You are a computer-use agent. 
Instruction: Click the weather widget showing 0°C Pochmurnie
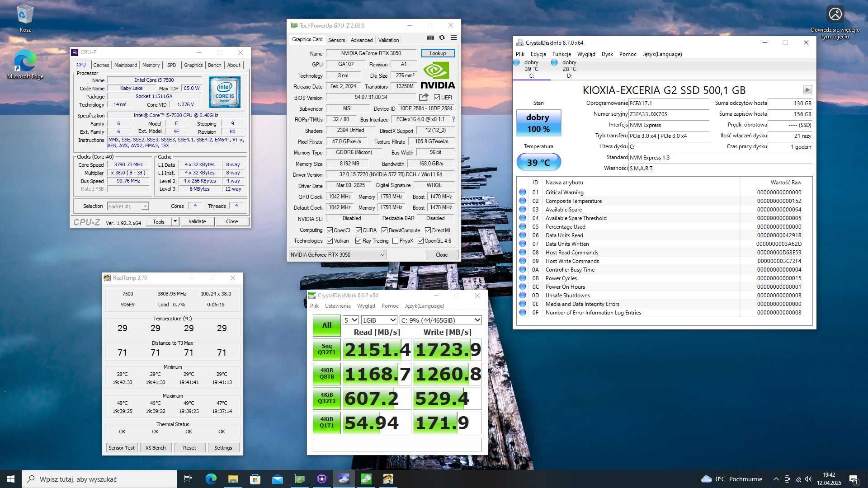coord(731,479)
